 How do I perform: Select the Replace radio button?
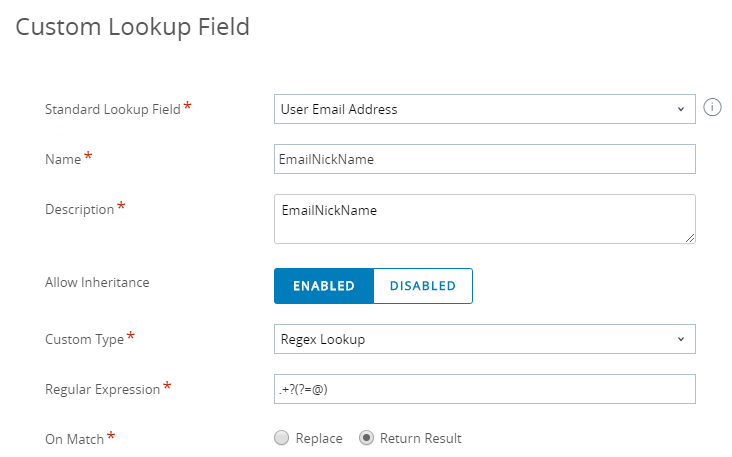281,438
